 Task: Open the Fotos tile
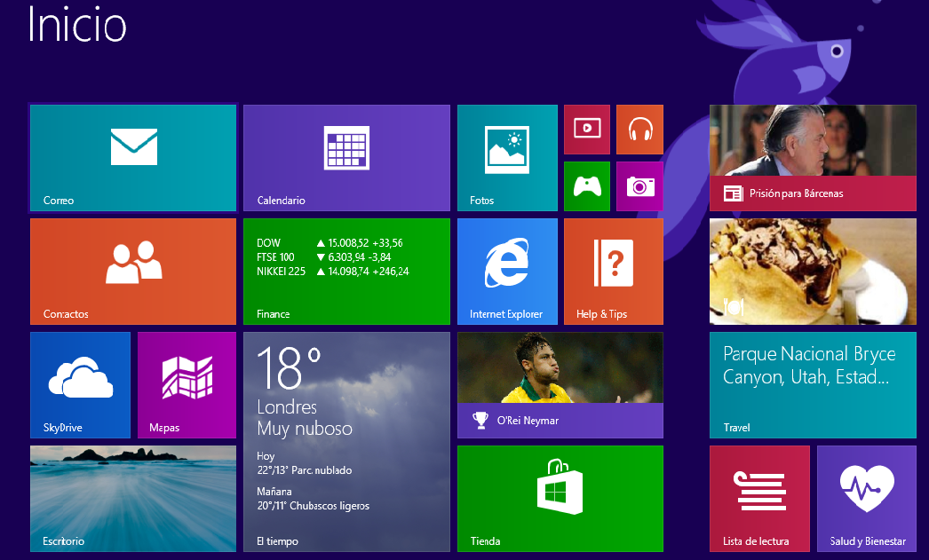click(x=507, y=158)
